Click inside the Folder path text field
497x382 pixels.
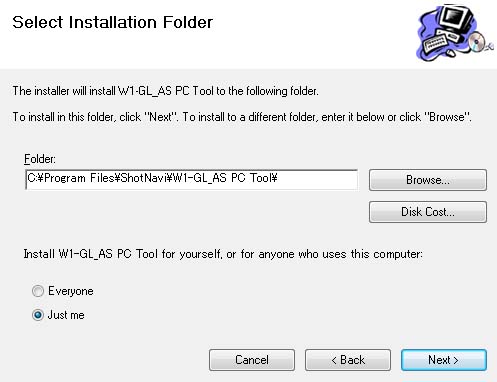tap(191, 180)
